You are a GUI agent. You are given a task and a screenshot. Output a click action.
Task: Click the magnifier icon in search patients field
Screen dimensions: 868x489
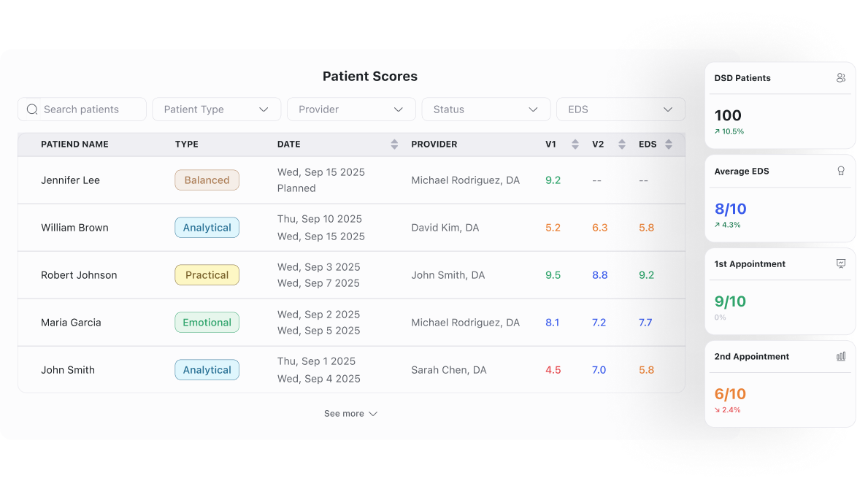coord(32,109)
